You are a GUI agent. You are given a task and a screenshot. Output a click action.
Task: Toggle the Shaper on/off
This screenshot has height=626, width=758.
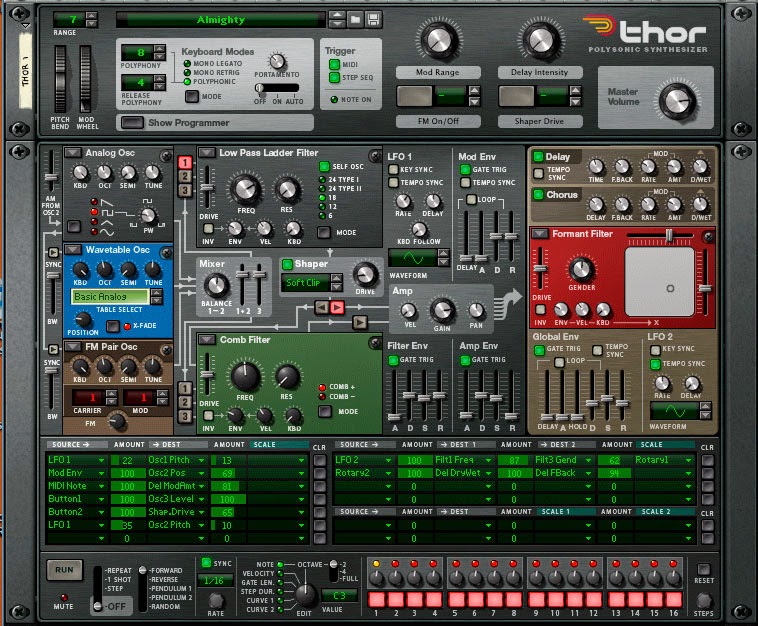[x=287, y=264]
